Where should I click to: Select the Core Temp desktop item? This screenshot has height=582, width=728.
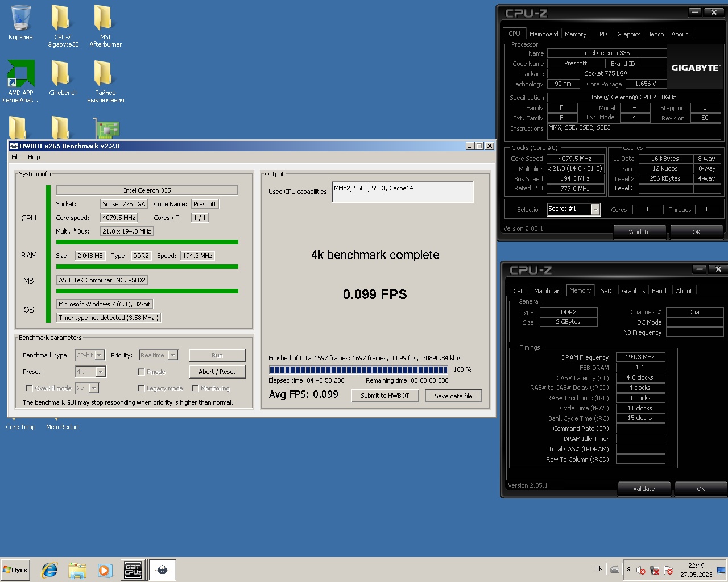pyautogui.click(x=20, y=427)
